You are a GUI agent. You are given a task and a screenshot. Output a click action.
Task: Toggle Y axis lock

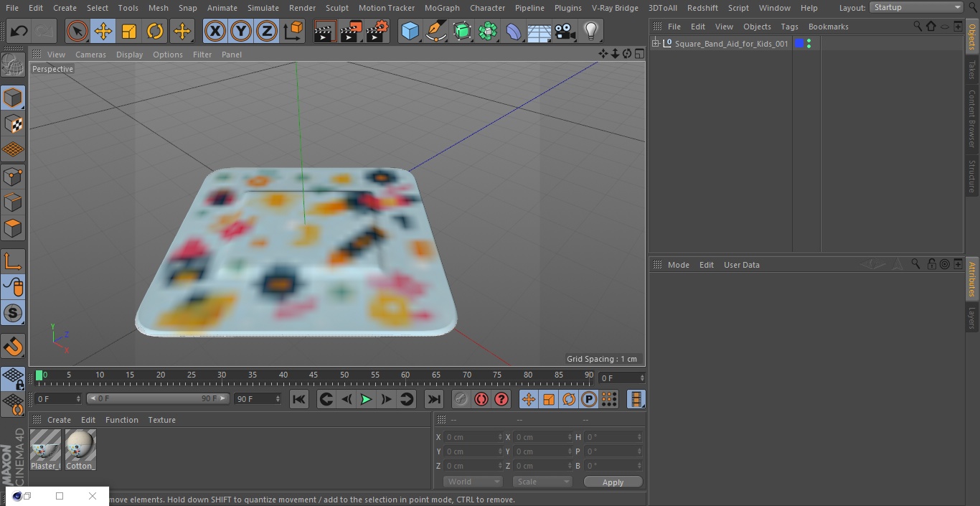coord(241,32)
